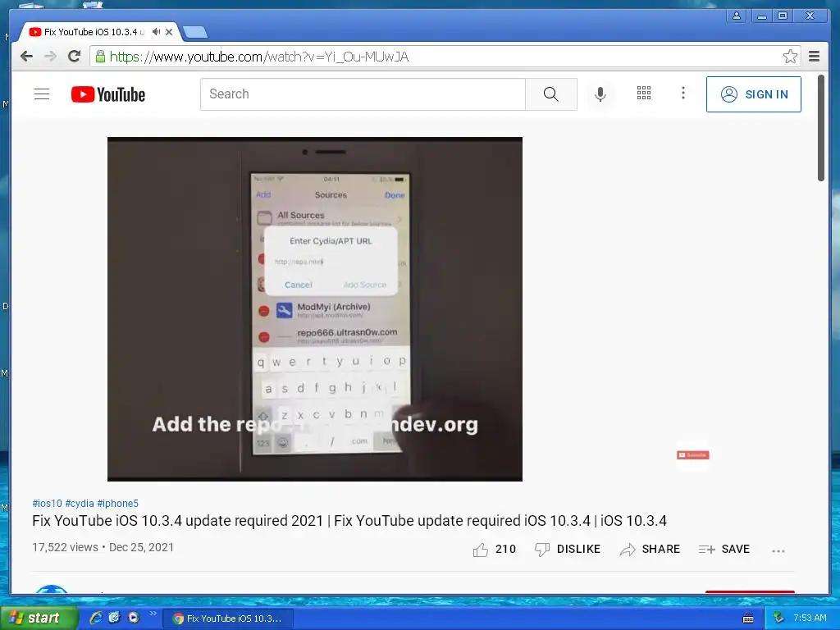Viewport: 840px width, 630px height.
Task: Click the on-screen keyboard tray icon
Action: point(748,619)
